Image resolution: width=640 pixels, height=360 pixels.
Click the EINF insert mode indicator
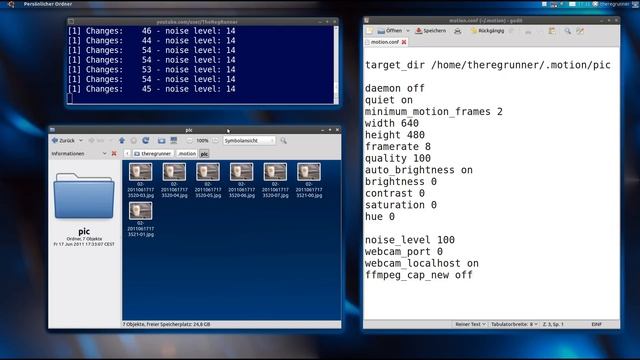point(596,324)
